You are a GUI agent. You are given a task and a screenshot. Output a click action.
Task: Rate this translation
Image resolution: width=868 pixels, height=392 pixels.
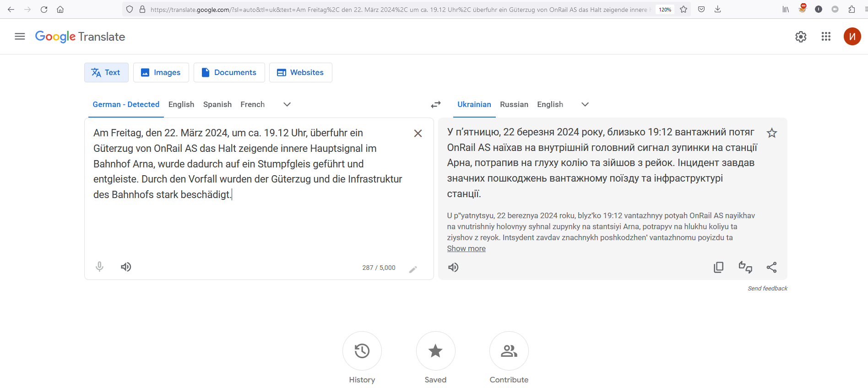coord(745,267)
